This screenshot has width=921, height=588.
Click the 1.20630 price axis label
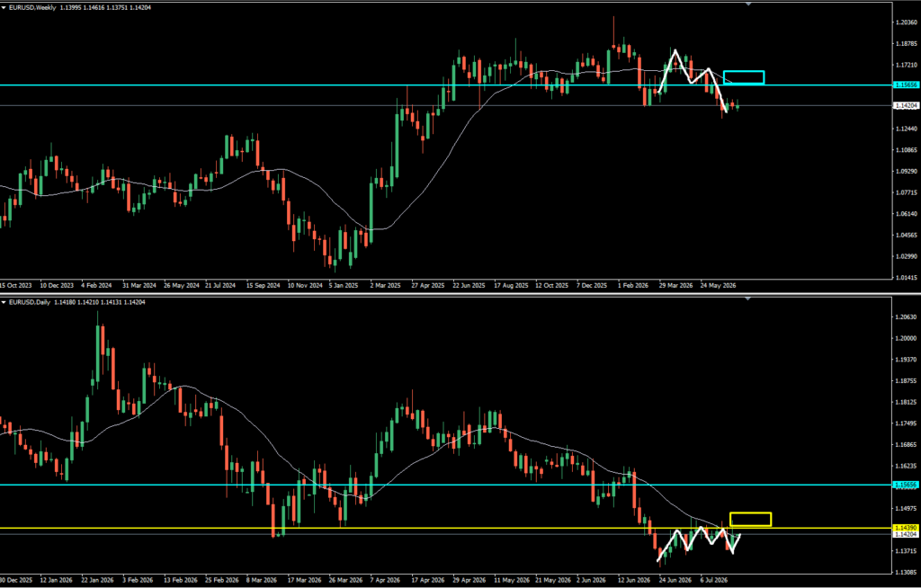(x=907, y=317)
